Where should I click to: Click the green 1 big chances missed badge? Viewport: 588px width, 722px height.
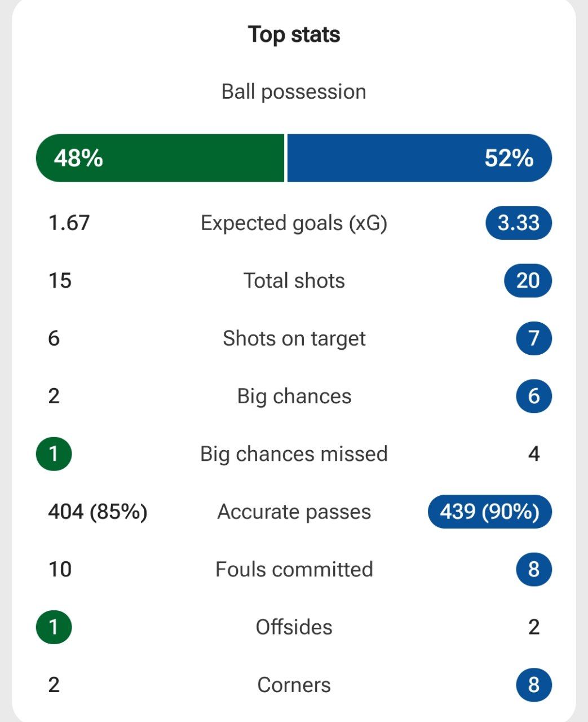[54, 454]
